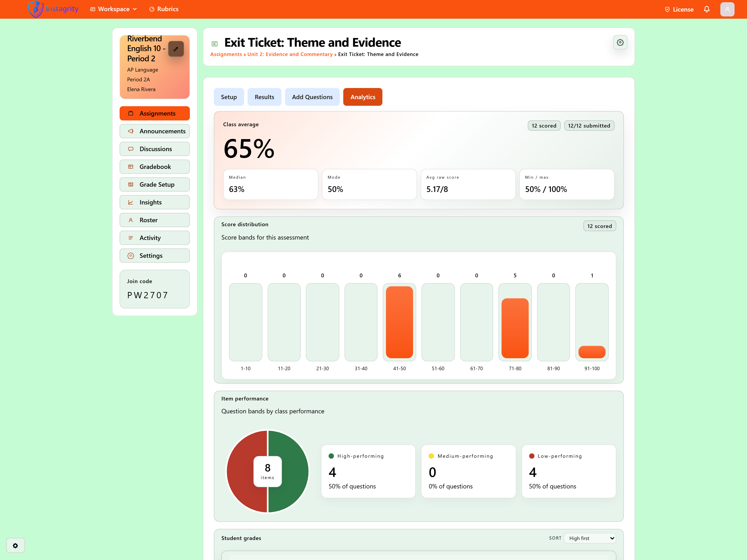Click the 51-60 score band column
747x560 pixels.
pyautogui.click(x=438, y=322)
